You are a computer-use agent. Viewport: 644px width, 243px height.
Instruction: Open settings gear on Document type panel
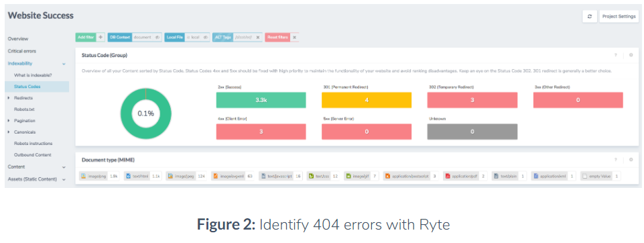pos(631,160)
